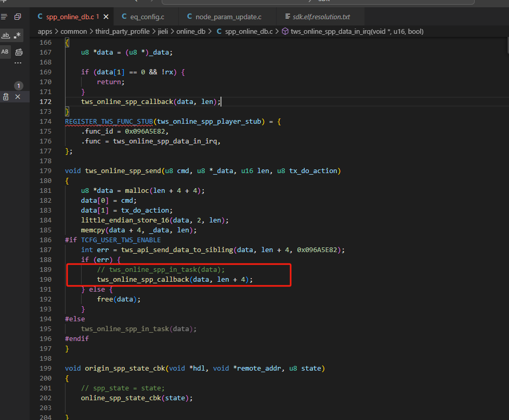
Task: Click REGISTER_TWS_FUNC_STUB macro on line 174
Action: coord(109,122)
